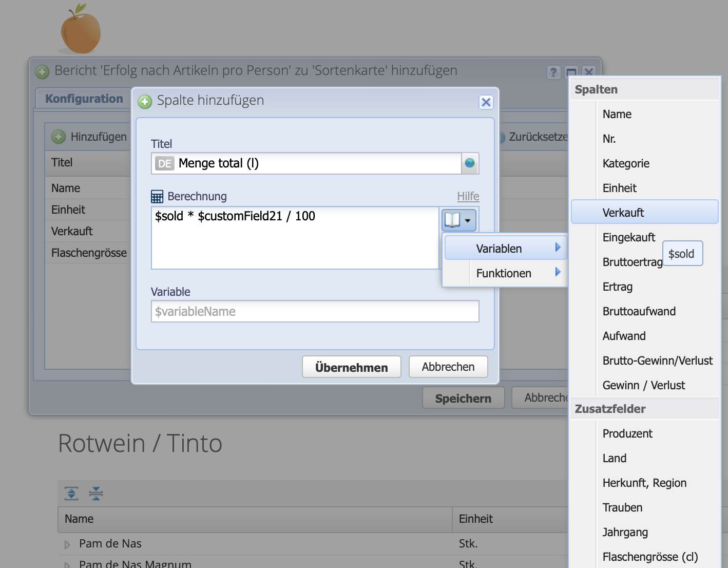Screen dimensions: 728x568
Task: Click the calculator icon beside Berechnung
Action: (157, 196)
